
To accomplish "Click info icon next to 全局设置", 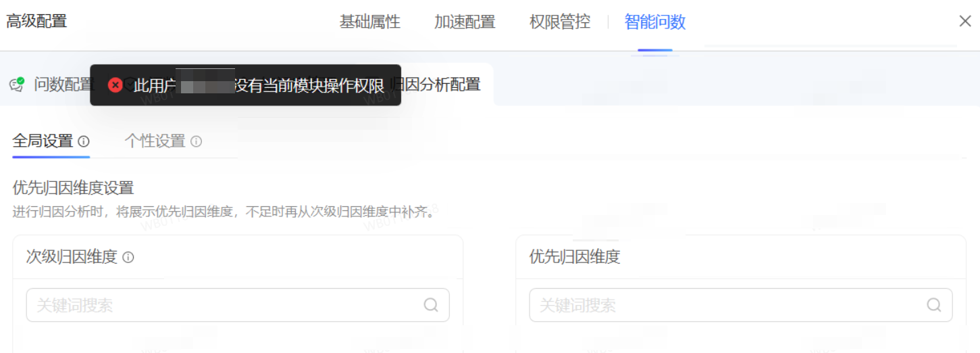I will click(84, 141).
